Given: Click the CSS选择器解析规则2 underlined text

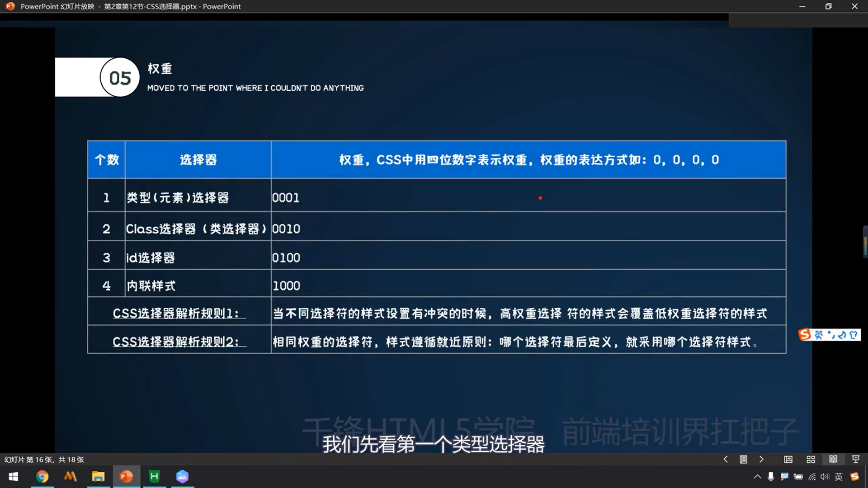Looking at the screenshot, I should [179, 342].
